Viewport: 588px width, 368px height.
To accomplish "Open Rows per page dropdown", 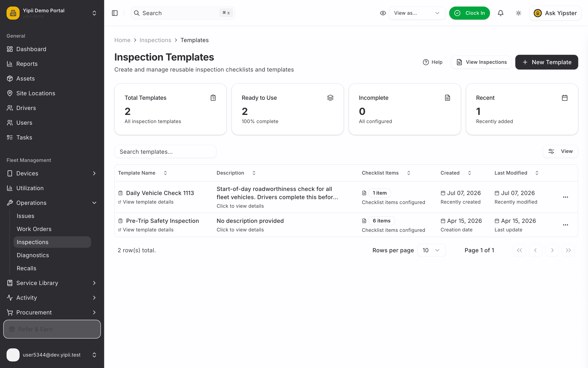I will (431, 250).
